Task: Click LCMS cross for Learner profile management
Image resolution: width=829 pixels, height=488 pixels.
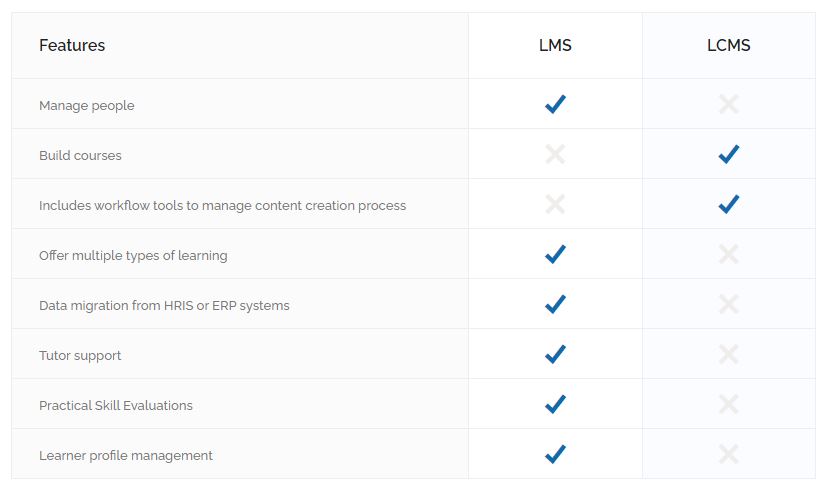Action: pos(728,454)
